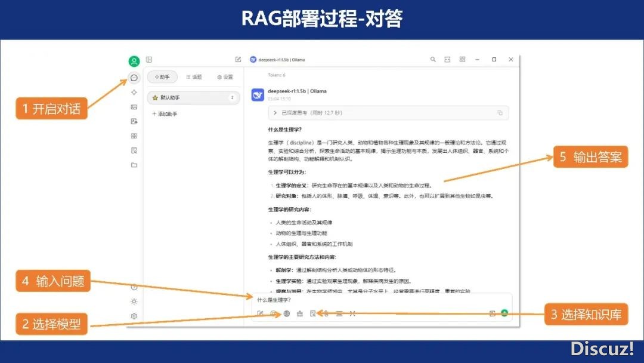Click the bullet 动物的生理与生理功能
The height and width of the screenshot is (363, 644).
tap(302, 233)
